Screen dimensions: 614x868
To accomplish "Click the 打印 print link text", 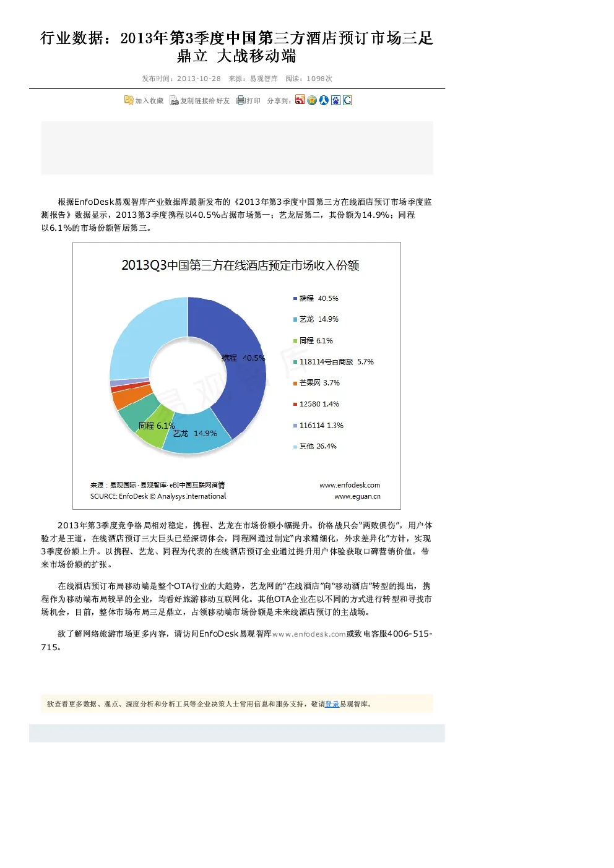I will coord(253,101).
